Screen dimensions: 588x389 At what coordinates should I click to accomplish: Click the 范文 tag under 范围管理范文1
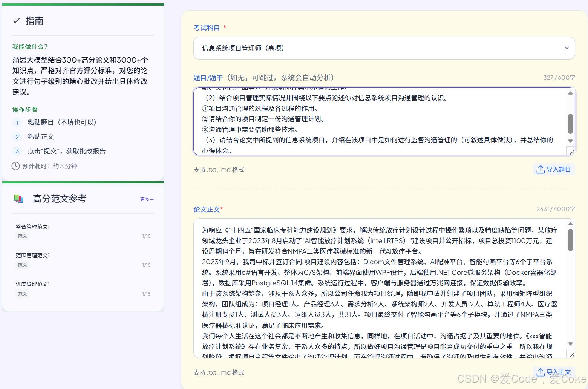click(x=23, y=265)
